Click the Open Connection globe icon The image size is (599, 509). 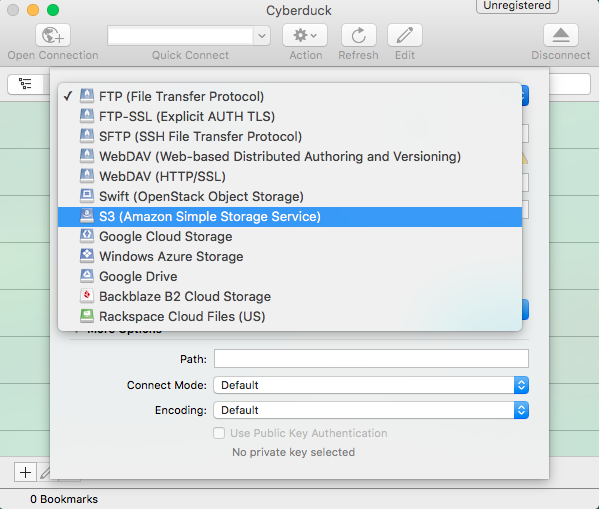(53, 35)
